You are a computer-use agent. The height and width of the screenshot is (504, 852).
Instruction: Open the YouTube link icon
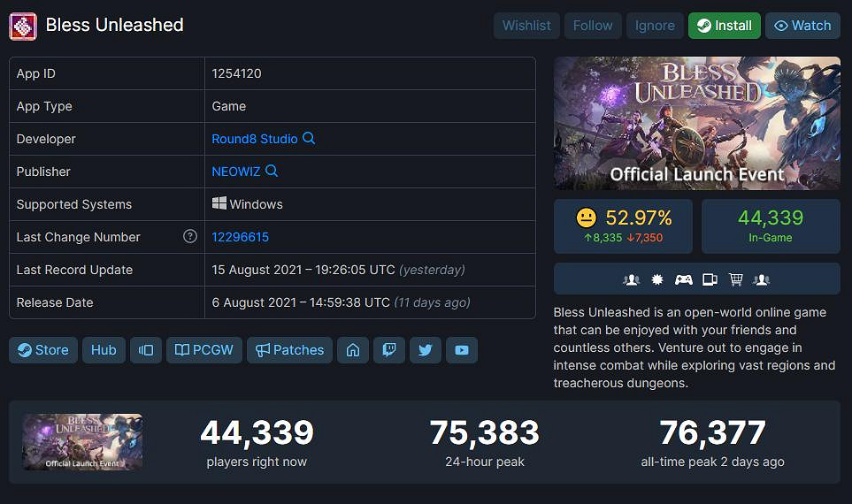(462, 350)
